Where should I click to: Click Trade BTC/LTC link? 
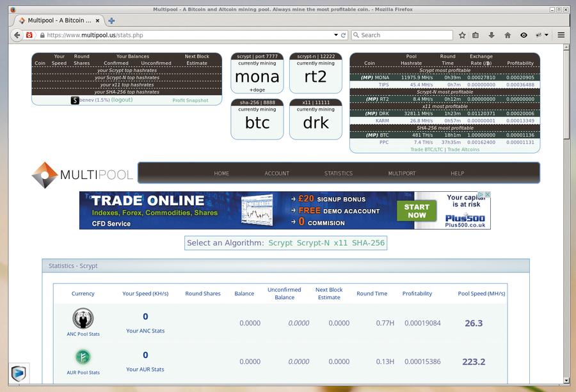pyautogui.click(x=426, y=150)
